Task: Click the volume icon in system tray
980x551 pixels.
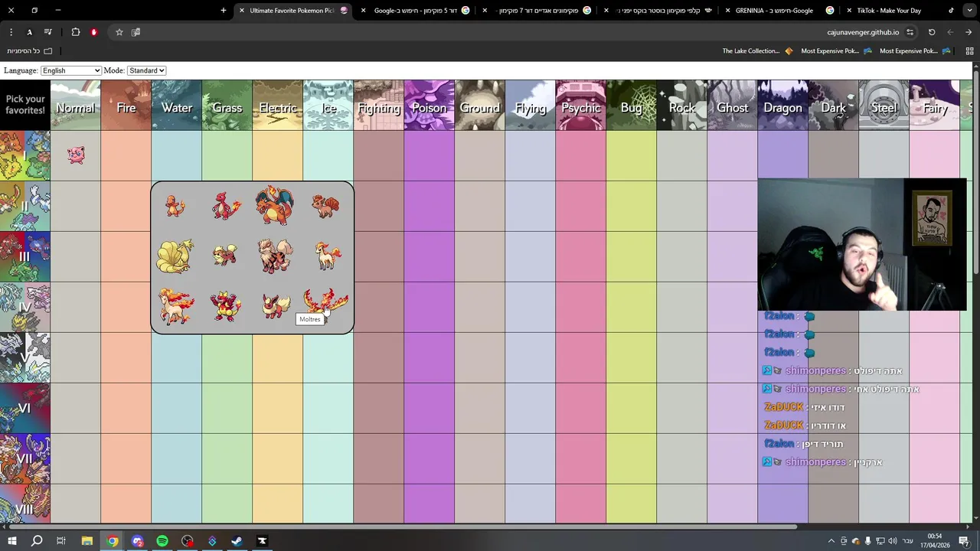Action: (893, 541)
